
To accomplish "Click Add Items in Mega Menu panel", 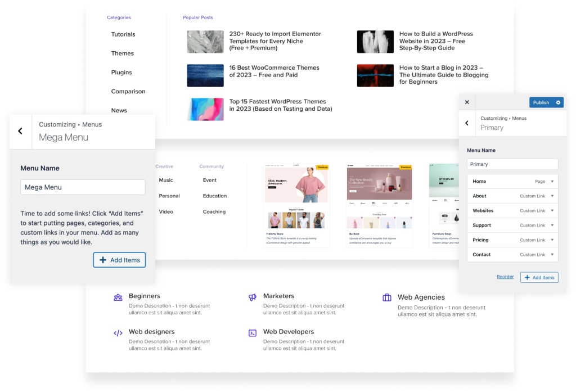I will (x=119, y=260).
